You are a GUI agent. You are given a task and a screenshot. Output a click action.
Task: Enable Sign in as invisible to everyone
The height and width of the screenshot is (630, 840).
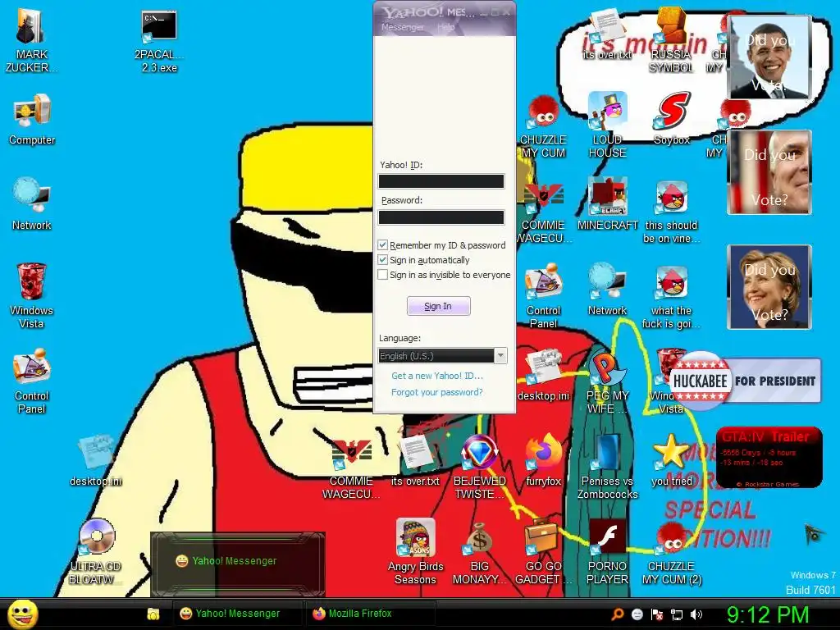(x=382, y=275)
